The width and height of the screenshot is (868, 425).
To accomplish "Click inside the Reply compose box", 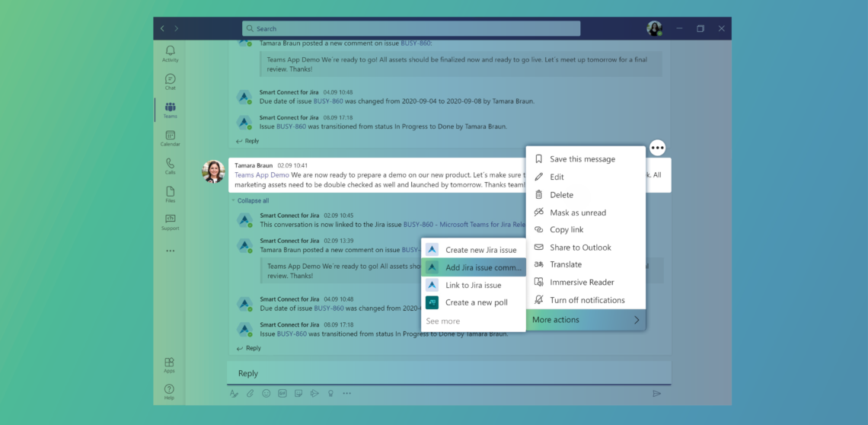I will pyautogui.click(x=449, y=373).
